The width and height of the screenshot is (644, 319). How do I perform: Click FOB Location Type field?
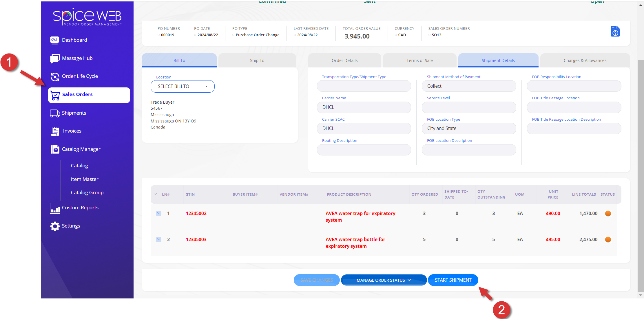coord(469,128)
